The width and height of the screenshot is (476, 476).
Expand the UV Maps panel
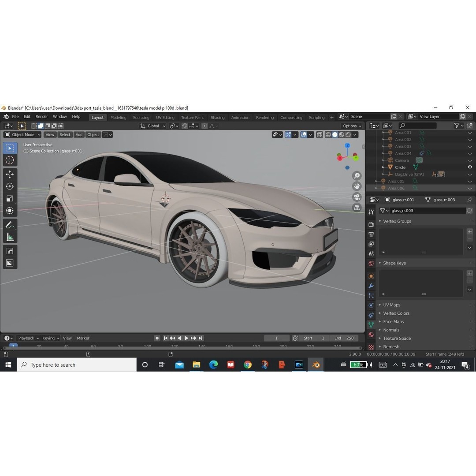(380, 305)
